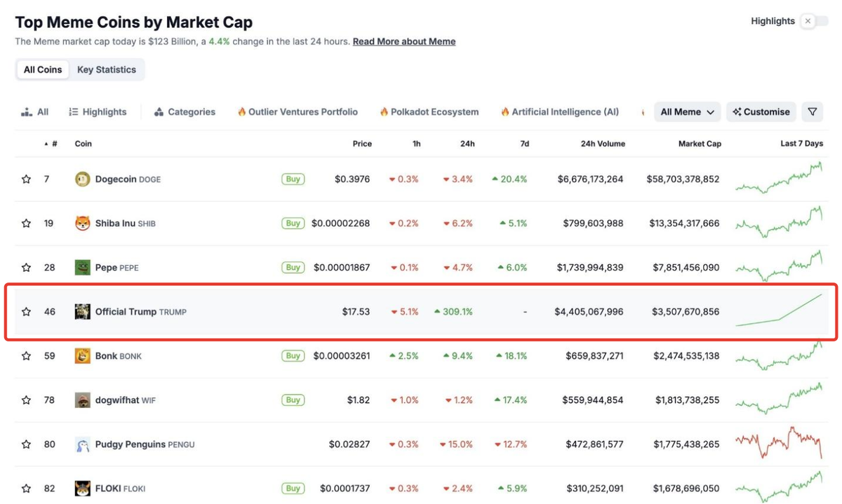
Task: Sort by rank number column
Action: (52, 144)
